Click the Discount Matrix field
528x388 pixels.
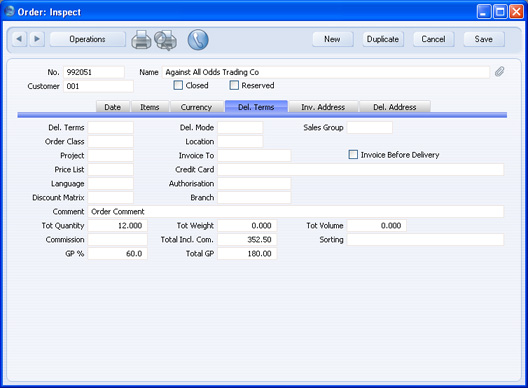(x=110, y=198)
